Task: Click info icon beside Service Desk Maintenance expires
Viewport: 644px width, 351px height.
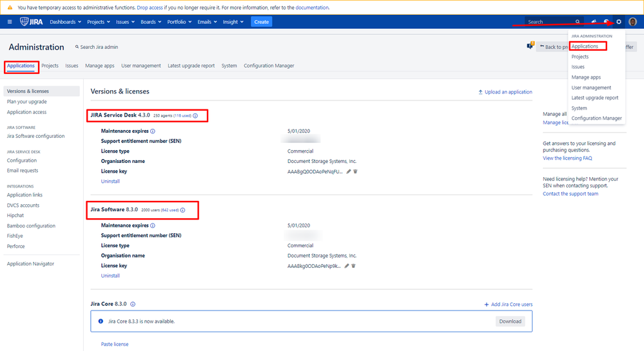Action: (x=153, y=131)
